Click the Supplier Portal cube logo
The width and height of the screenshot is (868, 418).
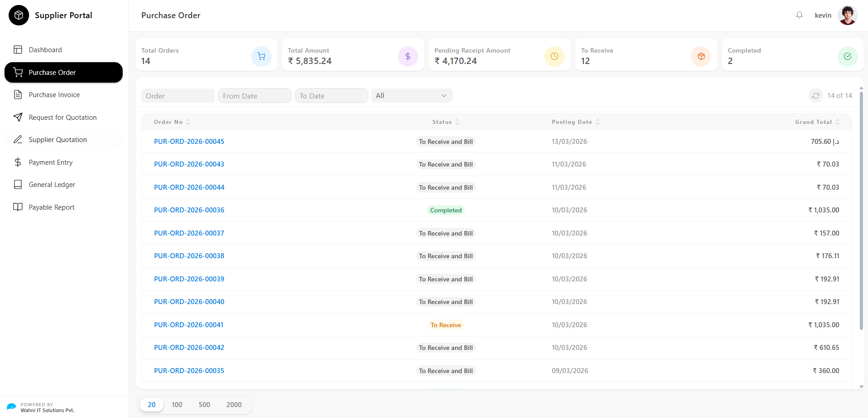(x=19, y=15)
